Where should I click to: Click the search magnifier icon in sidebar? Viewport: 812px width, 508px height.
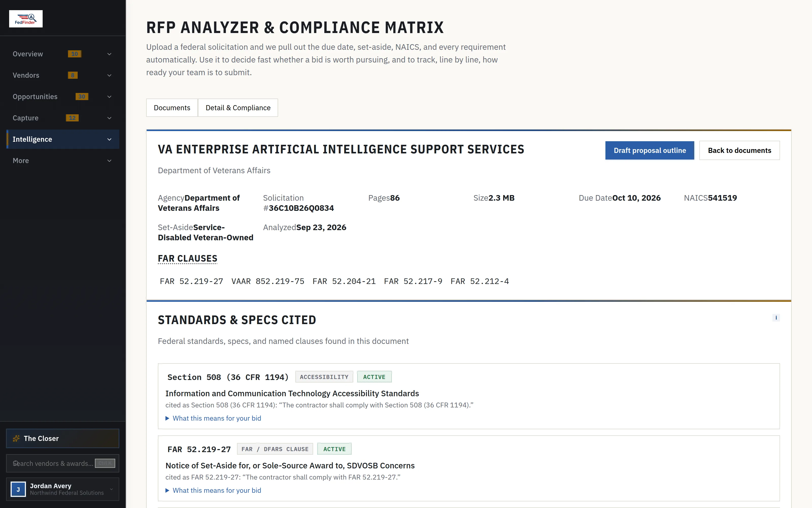[x=15, y=463]
